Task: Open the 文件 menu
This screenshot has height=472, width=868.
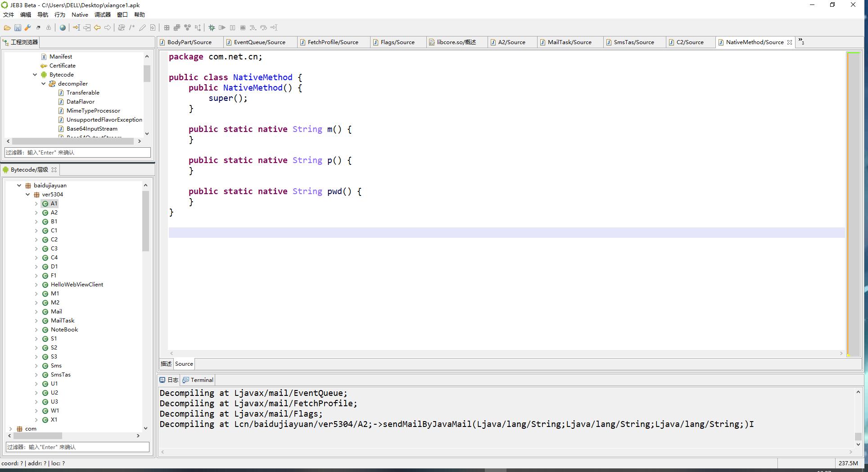Action: click(x=9, y=15)
